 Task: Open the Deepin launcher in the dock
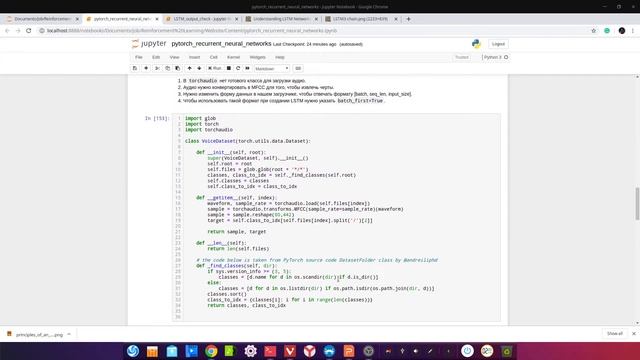point(133,351)
